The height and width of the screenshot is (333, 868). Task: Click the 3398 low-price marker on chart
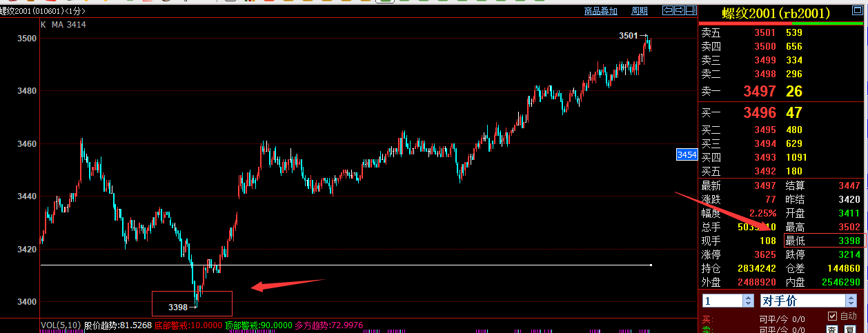[x=179, y=306]
